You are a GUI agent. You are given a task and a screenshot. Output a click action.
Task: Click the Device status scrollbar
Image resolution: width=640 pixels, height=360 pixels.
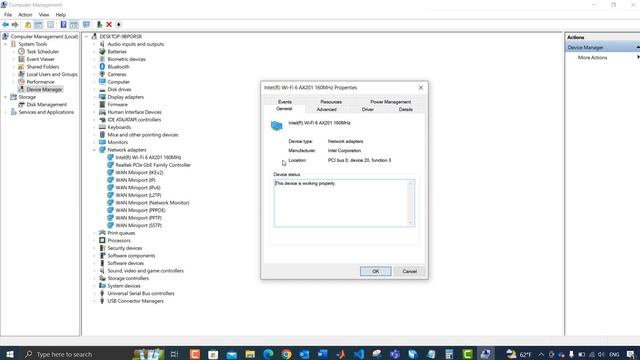pos(411,203)
